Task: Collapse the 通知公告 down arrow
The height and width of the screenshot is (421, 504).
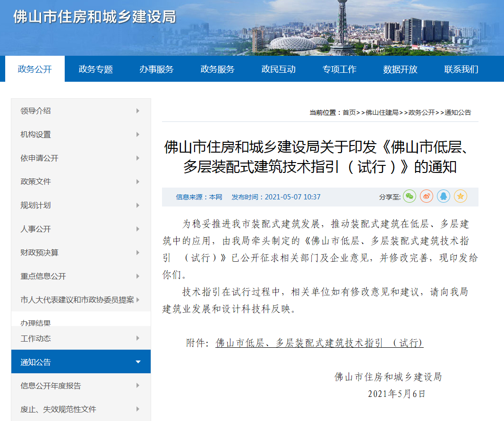Action: click(138, 362)
